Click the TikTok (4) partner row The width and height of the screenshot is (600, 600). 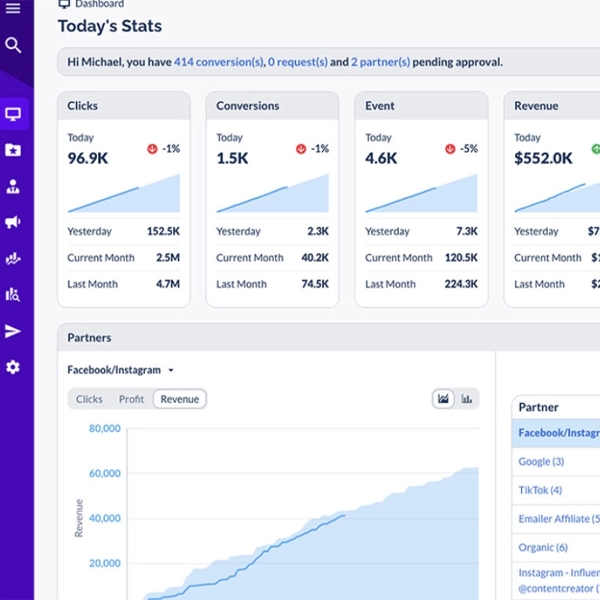click(x=541, y=490)
